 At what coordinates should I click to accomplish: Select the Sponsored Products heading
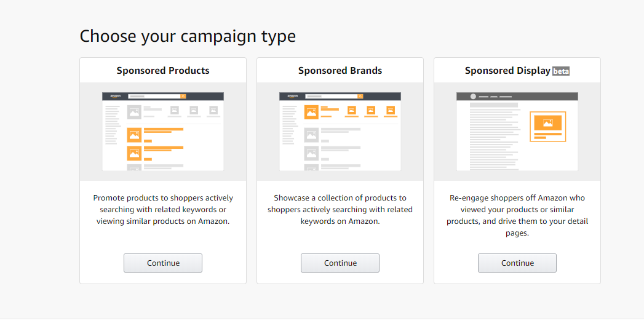click(x=163, y=71)
